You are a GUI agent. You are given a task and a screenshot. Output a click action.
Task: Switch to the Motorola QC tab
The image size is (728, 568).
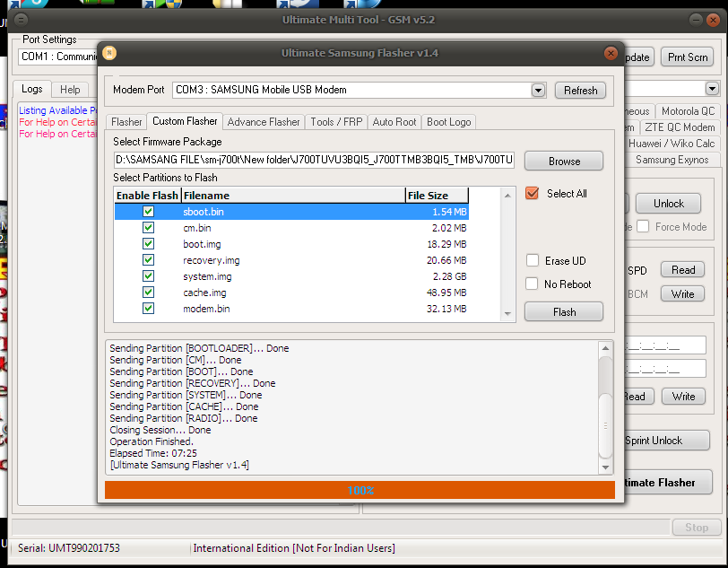pyautogui.click(x=688, y=111)
